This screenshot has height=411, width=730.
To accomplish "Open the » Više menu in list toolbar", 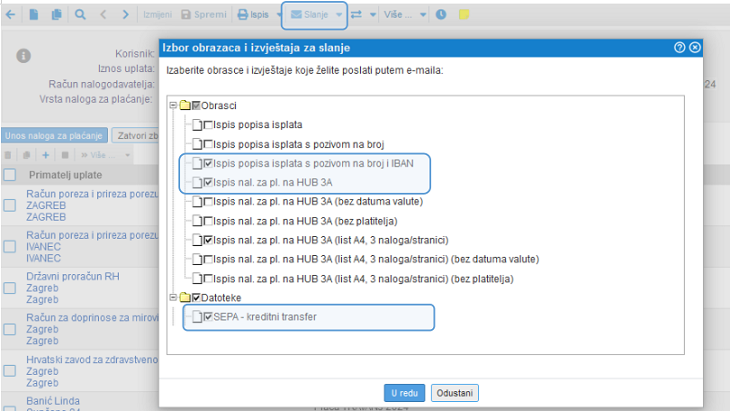I will tap(105, 155).
